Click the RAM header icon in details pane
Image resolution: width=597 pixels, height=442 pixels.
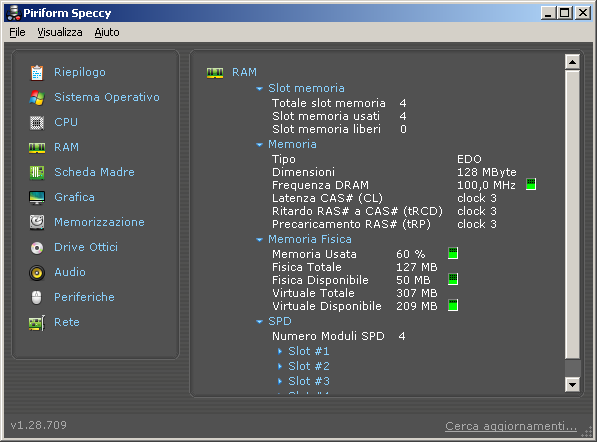click(215, 72)
